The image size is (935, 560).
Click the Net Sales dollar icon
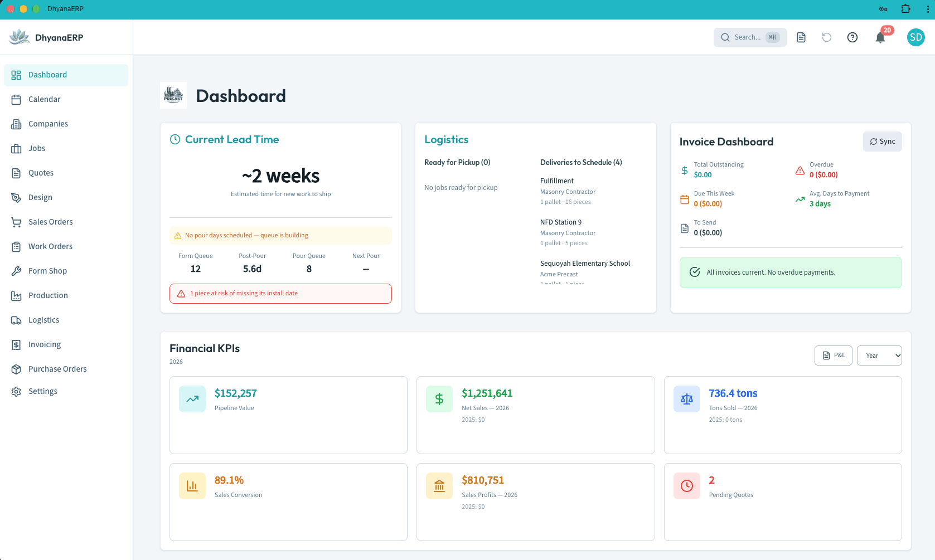coord(439,399)
